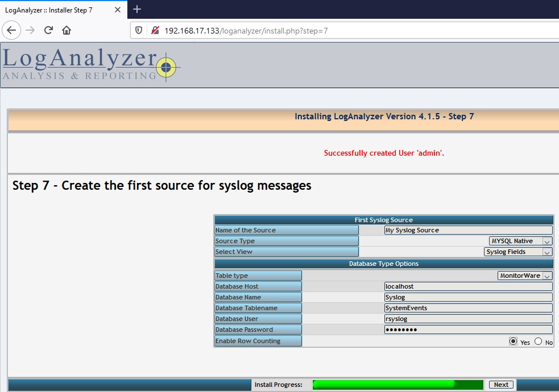The height and width of the screenshot is (392, 559).
Task: Open the Source Type dropdown
Action: coord(520,241)
